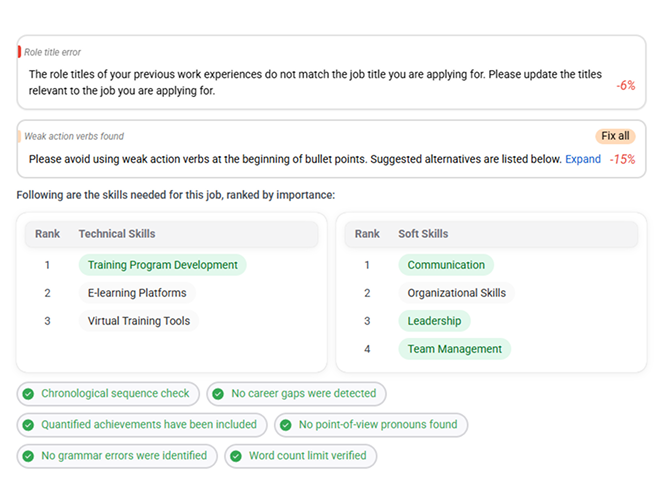Click the No career gaps were detected badge
The width and height of the screenshot is (667, 500).
click(x=296, y=394)
